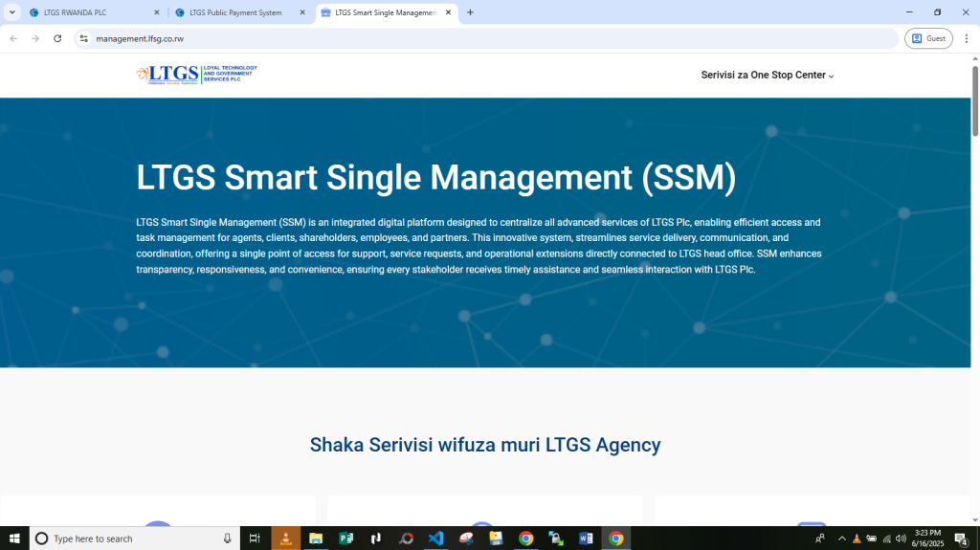Open the active Chrome window taskbar icon
Viewport: 980px width, 550px height.
[x=616, y=539]
